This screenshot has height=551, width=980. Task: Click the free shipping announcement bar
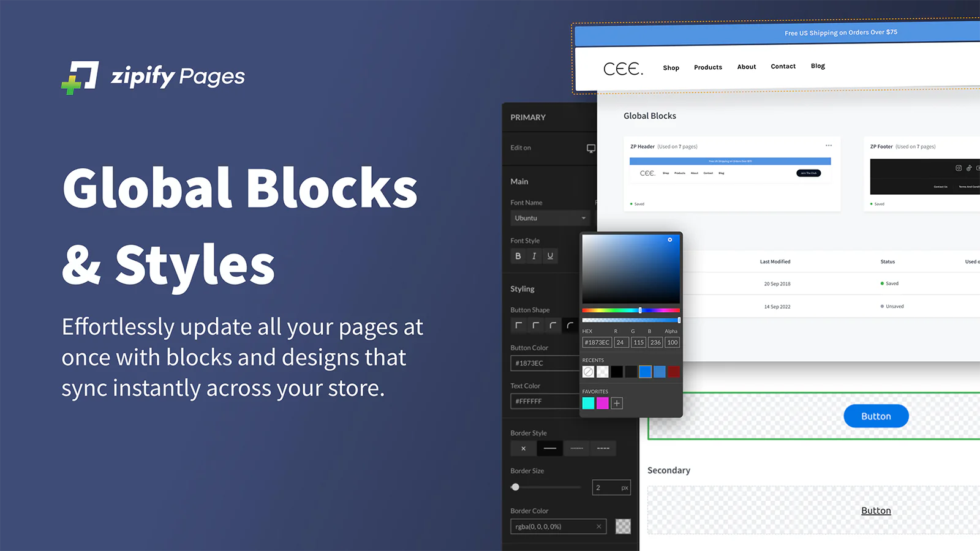coord(778,34)
